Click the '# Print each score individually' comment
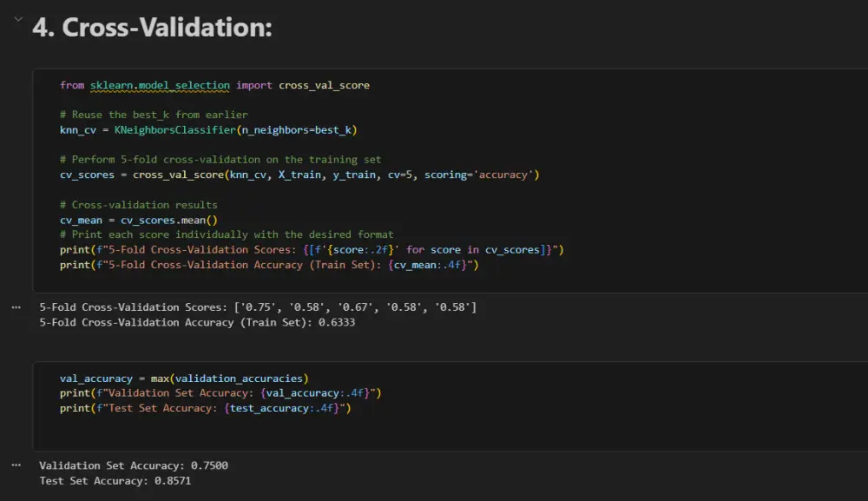The image size is (868, 501). pos(227,234)
